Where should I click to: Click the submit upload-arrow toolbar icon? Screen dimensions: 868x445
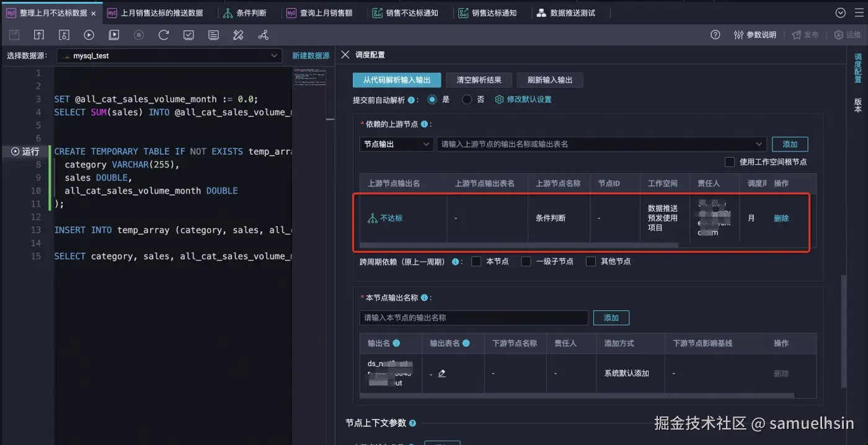pos(39,35)
